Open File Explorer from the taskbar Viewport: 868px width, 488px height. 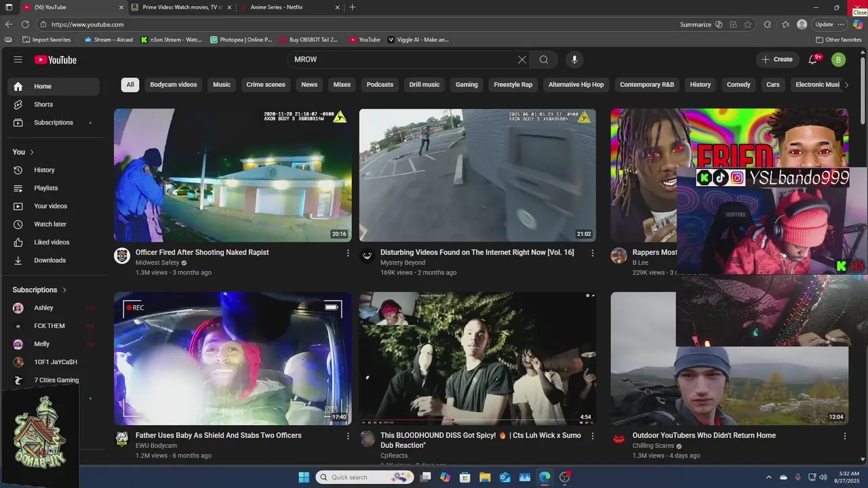click(485, 477)
